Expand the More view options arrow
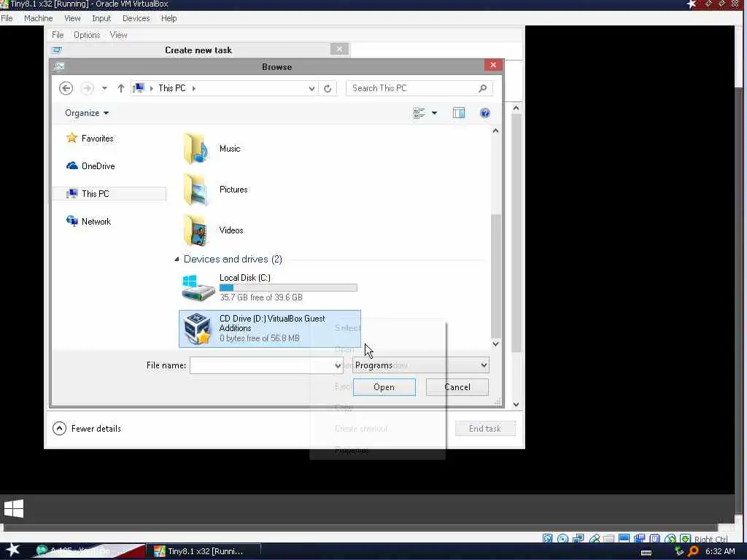Screen dimensions: 747x560 tap(434, 113)
